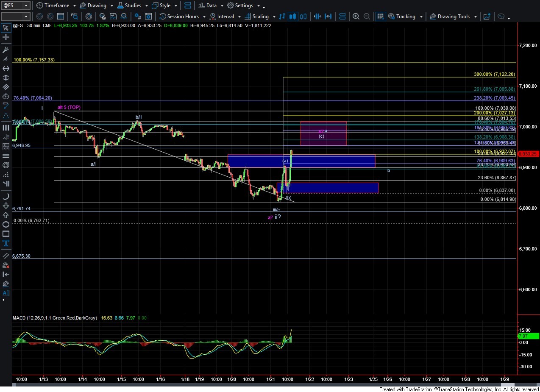The image size is (540, 392).
Task: Select the crosshair cursor tool
Action: tap(6, 38)
